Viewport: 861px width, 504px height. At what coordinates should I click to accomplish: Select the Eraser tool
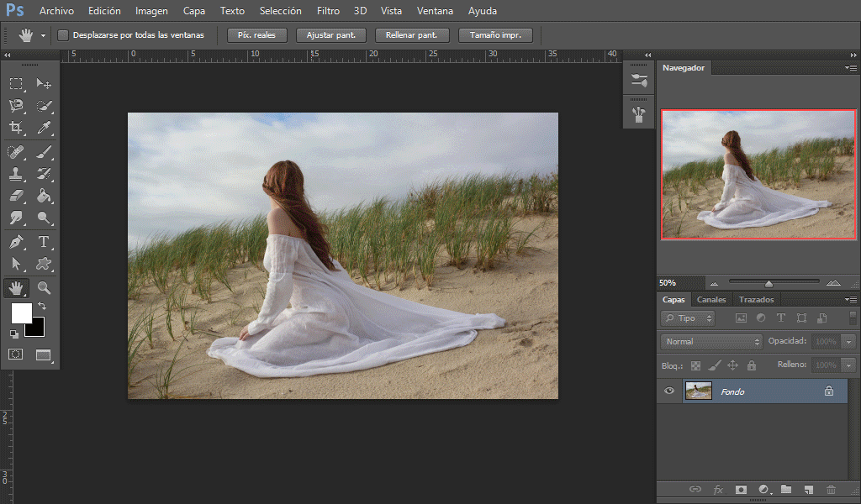[x=16, y=197]
